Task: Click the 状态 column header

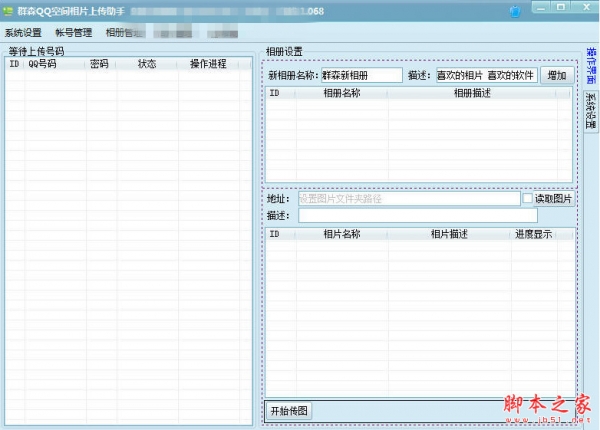Action: [147, 64]
